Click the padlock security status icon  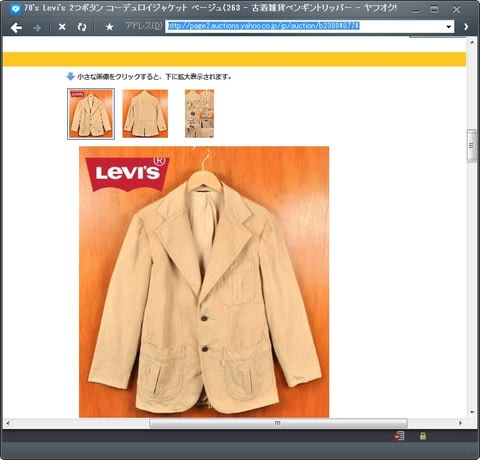coord(423,436)
